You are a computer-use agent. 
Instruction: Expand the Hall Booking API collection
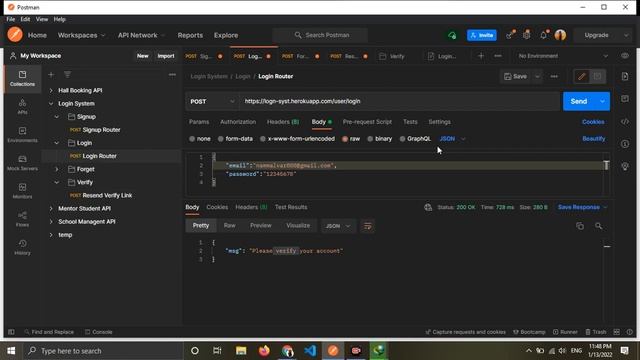51,91
